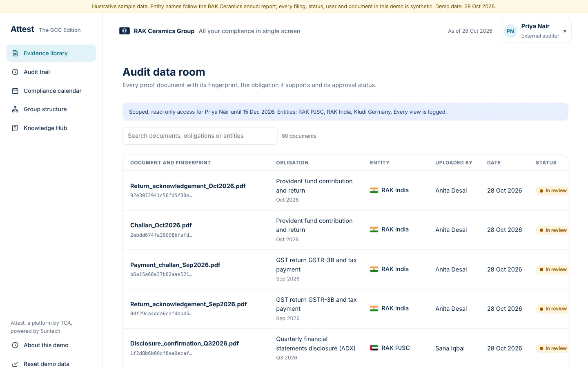
Task: Click the Date column header
Action: [x=494, y=163]
